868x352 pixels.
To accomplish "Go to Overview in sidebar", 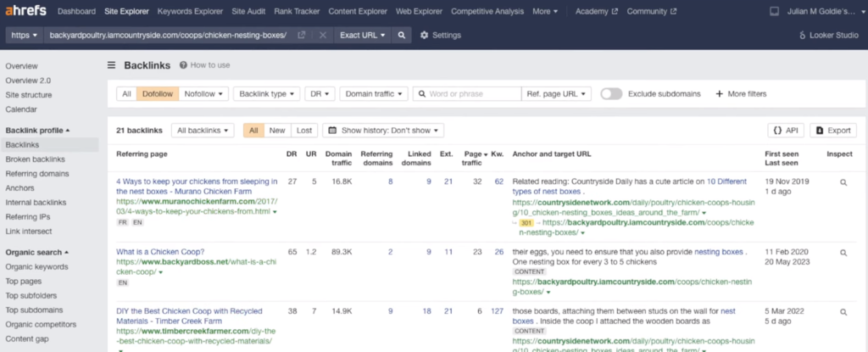I will click(x=21, y=66).
